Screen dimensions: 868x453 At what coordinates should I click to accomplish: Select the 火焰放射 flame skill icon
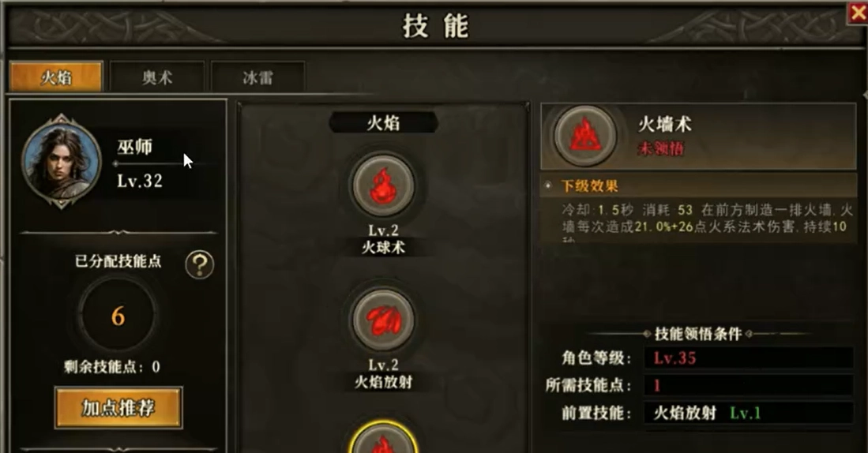point(383,320)
